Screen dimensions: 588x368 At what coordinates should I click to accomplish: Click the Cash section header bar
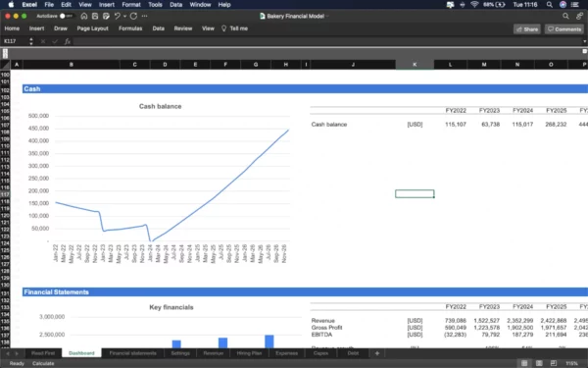click(x=305, y=88)
